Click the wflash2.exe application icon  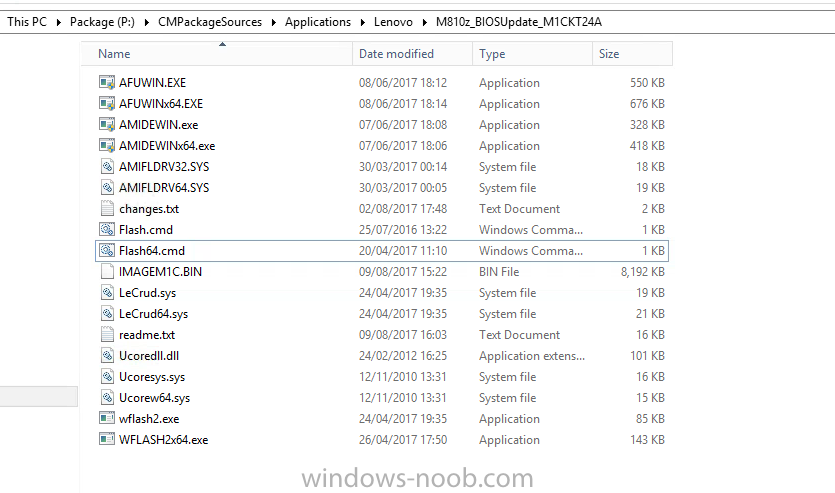coord(107,418)
